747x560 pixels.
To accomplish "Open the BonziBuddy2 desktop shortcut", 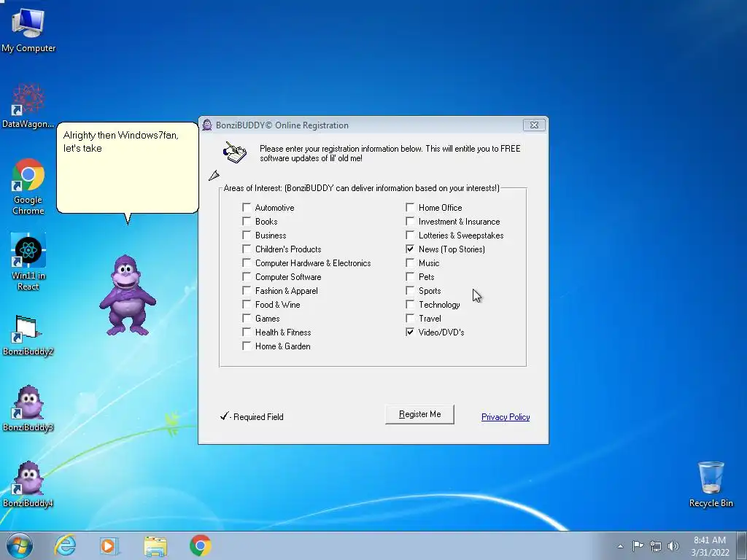I will [x=28, y=335].
